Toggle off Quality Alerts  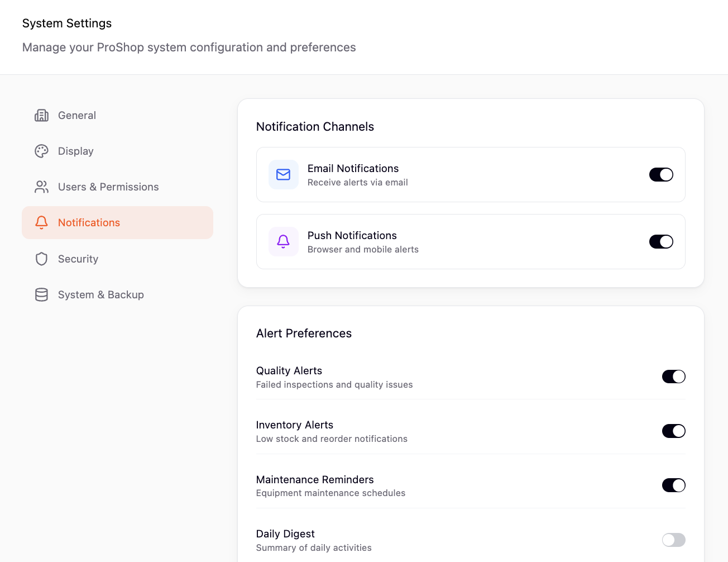(x=673, y=377)
